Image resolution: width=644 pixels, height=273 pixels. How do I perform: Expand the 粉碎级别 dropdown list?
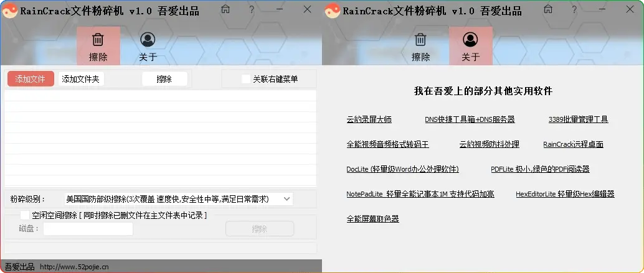tap(286, 199)
